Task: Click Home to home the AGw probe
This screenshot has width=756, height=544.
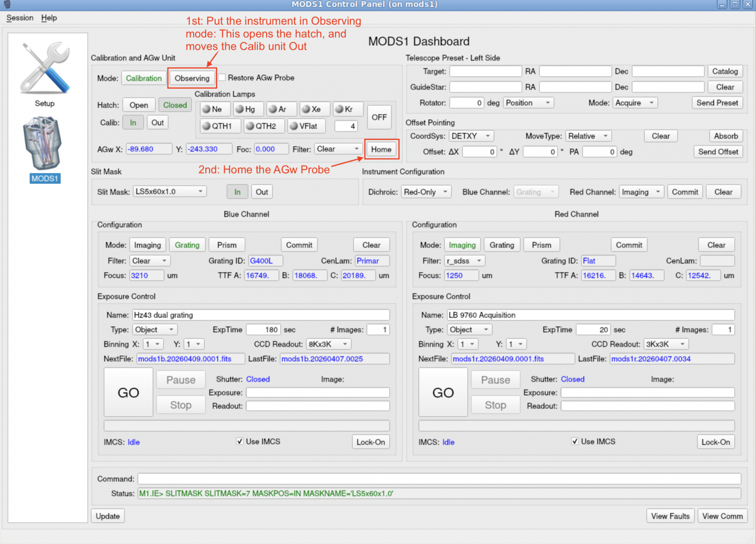Action: click(381, 149)
